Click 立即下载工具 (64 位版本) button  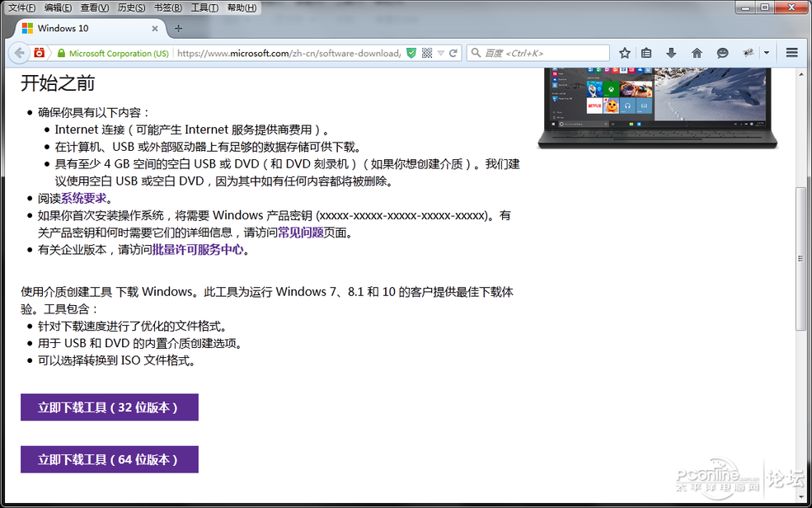coord(110,459)
